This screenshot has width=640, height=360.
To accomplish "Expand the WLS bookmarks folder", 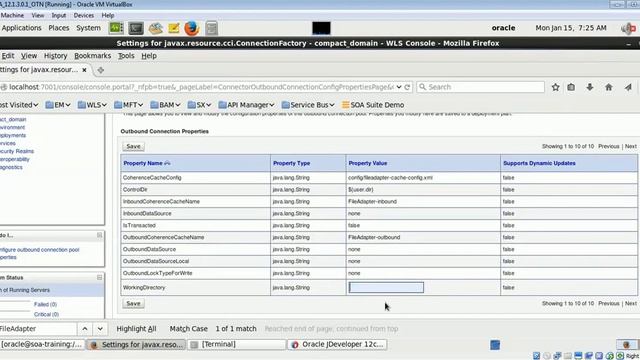I will [x=92, y=105].
